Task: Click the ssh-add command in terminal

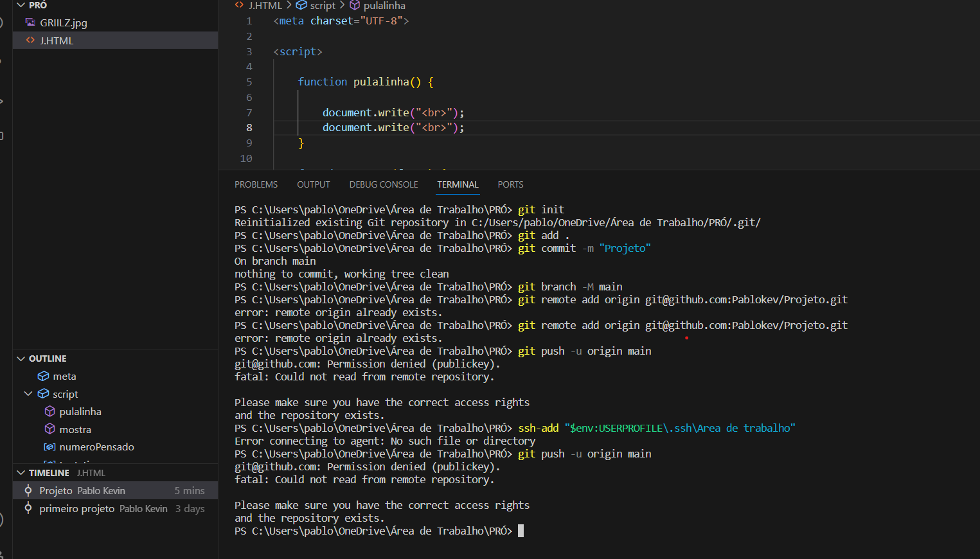Action: [657, 428]
